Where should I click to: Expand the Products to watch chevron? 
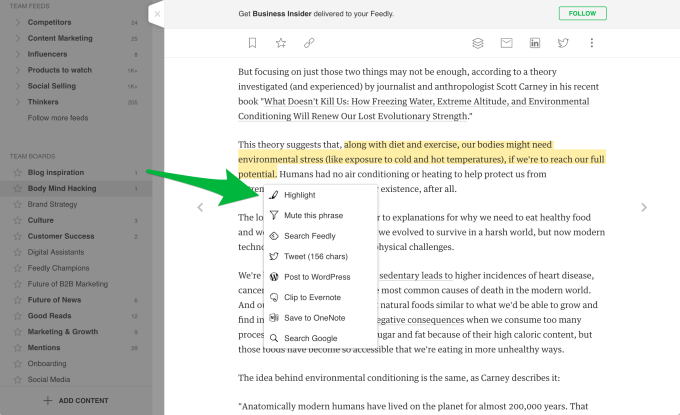(17, 70)
